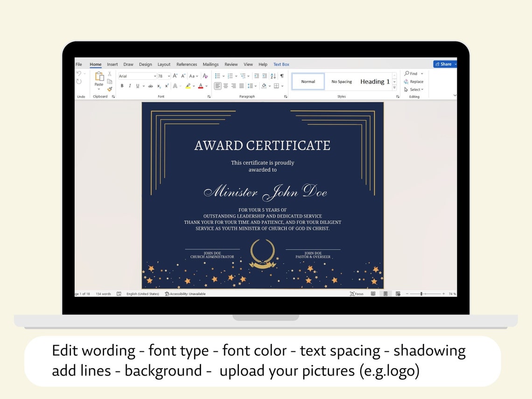Click the Share button
The height and width of the screenshot is (399, 532).
[444, 64]
